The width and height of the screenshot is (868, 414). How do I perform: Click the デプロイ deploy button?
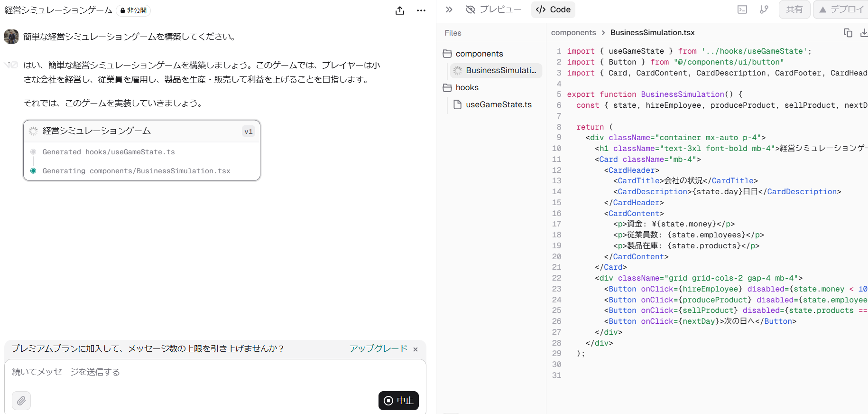coord(841,9)
